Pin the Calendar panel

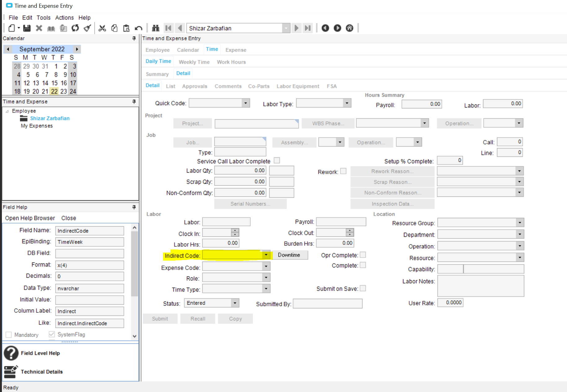[134, 38]
